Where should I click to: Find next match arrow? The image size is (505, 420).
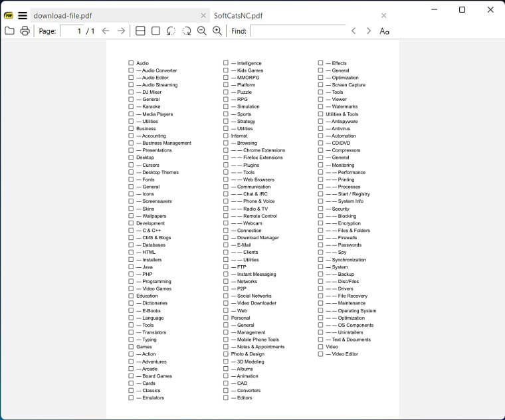point(369,31)
